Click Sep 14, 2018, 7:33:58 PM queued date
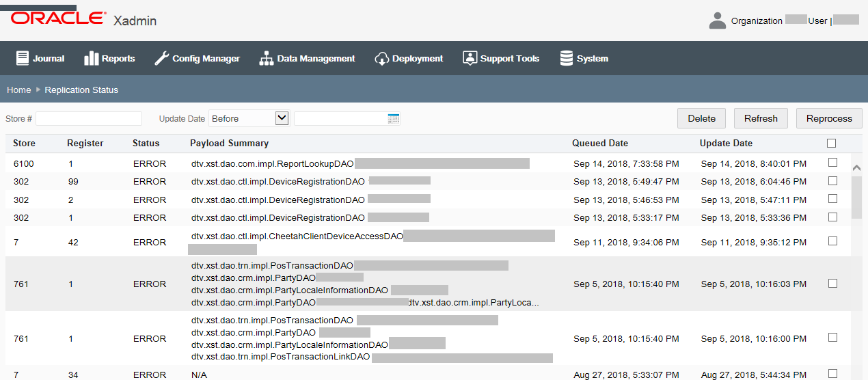Image resolution: width=868 pixels, height=380 pixels. (x=626, y=163)
